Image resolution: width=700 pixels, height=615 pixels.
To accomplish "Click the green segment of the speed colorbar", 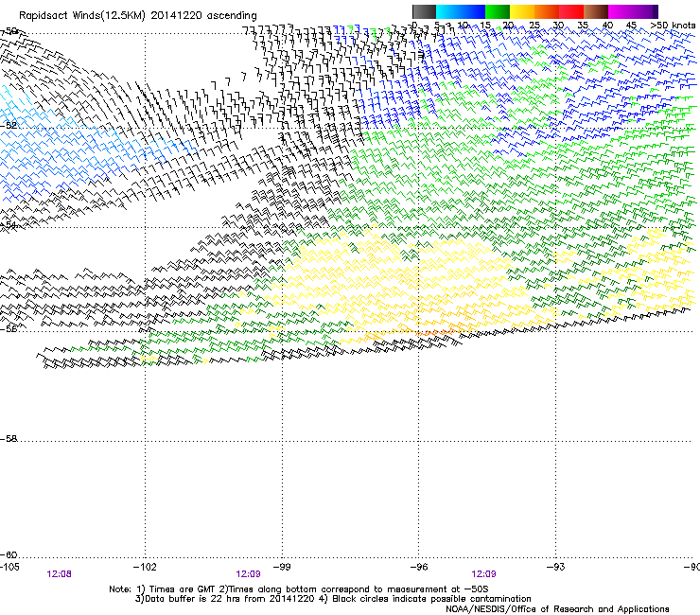I will tap(498, 11).
